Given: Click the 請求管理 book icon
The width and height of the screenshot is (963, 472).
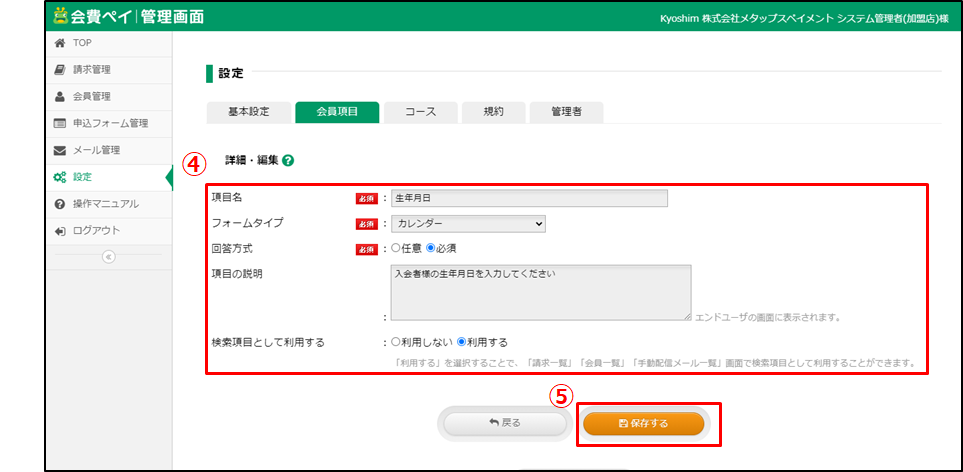Looking at the screenshot, I should [60, 70].
